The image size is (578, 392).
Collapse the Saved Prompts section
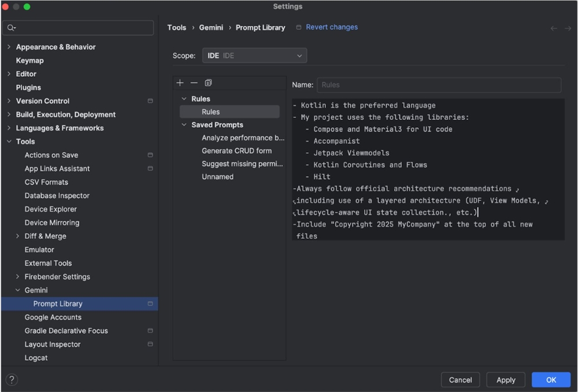point(184,124)
